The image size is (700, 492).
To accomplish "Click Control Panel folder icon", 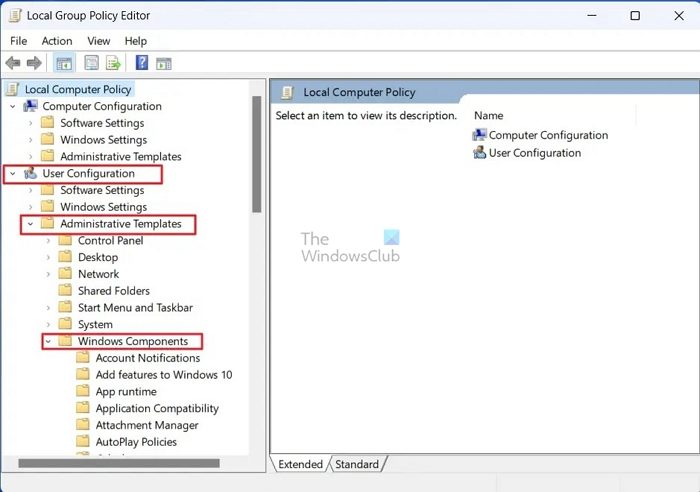I will pyautogui.click(x=65, y=240).
